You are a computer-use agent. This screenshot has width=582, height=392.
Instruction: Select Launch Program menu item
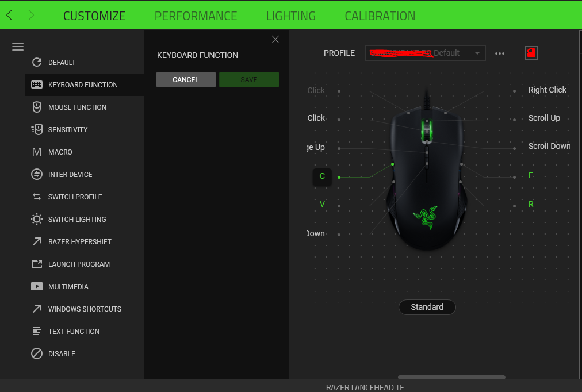[x=85, y=264]
